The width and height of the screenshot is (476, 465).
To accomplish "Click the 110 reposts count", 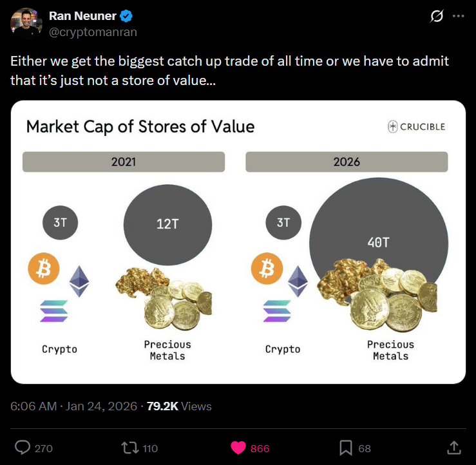I will 148,448.
